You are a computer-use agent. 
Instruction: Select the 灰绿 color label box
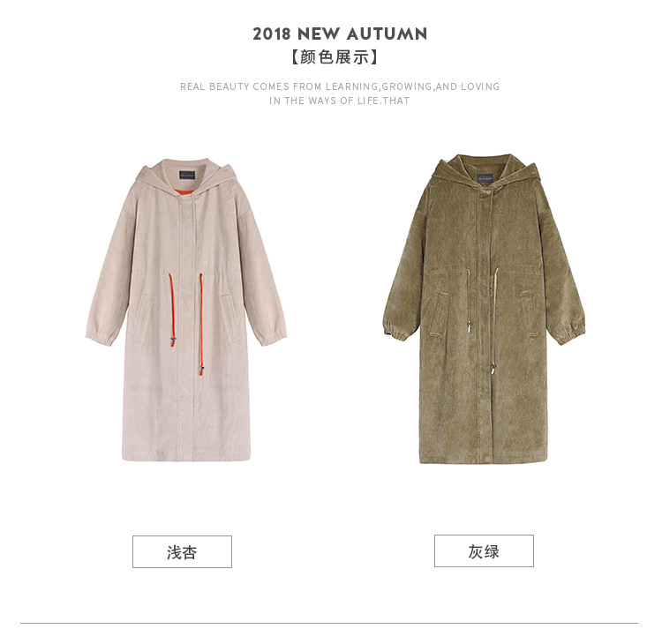point(484,550)
